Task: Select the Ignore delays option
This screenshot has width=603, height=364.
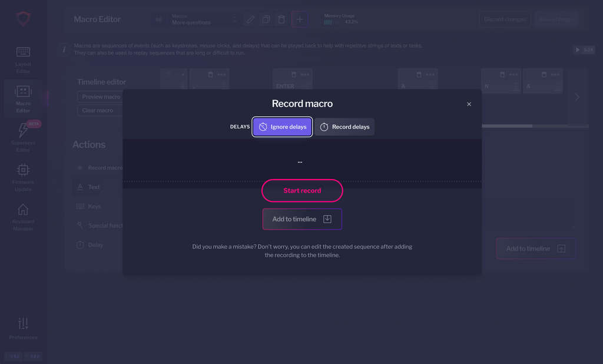Action: [282, 127]
